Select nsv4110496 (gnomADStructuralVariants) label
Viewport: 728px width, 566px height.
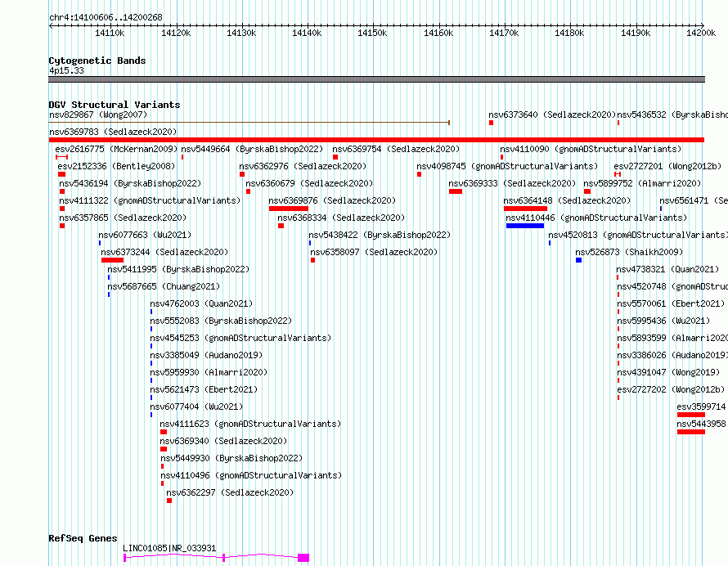251,475
